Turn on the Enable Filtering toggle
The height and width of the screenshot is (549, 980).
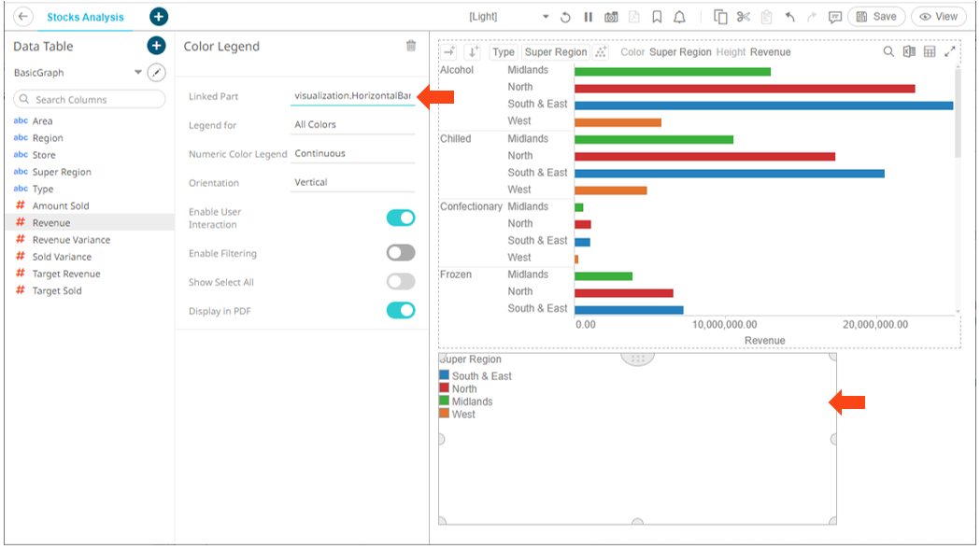pos(401,253)
